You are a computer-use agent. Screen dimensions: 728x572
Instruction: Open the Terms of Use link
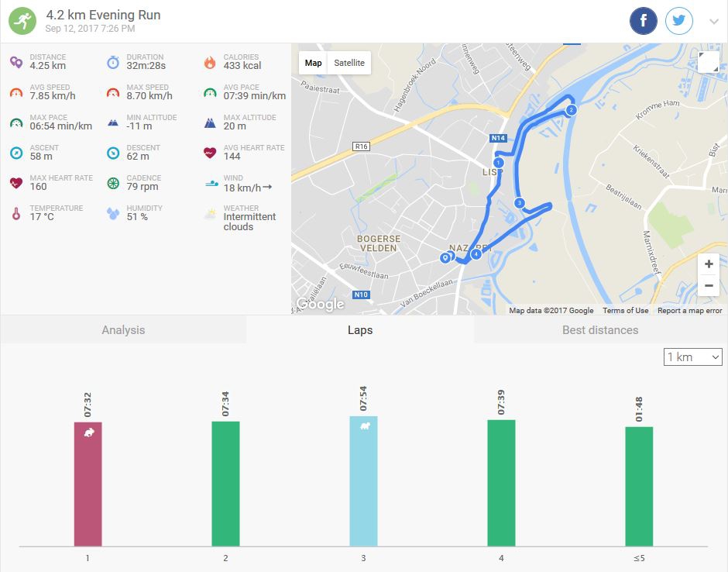[x=625, y=310]
